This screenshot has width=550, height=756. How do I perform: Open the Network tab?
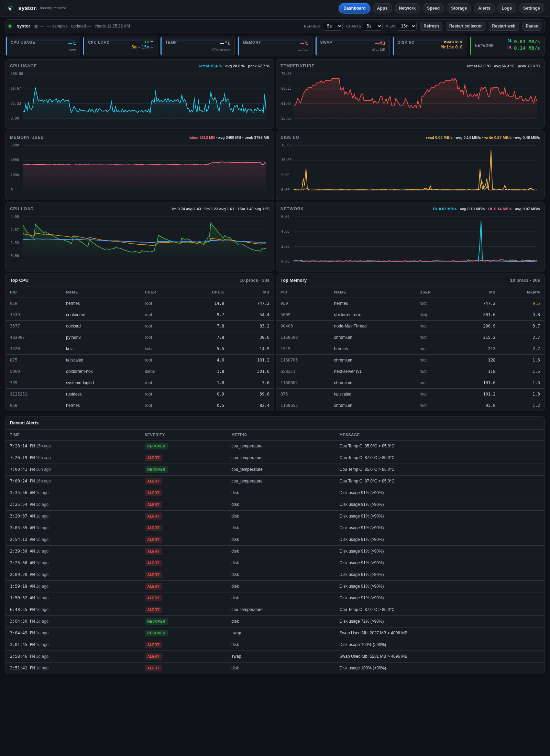(x=407, y=8)
